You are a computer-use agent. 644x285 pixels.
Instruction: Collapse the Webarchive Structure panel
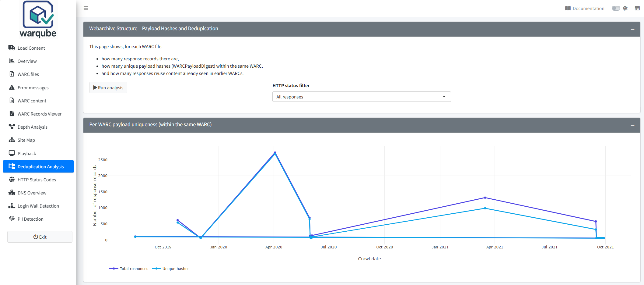[x=632, y=29]
